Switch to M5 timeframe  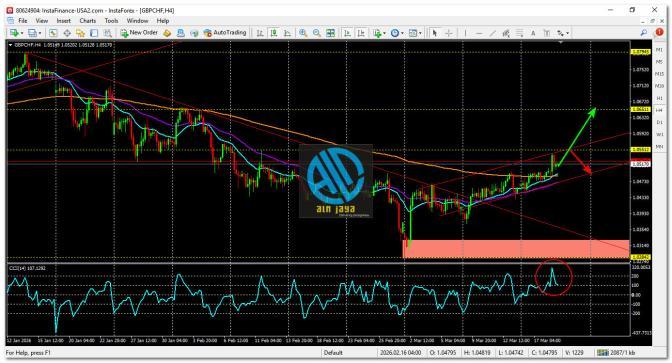(659, 62)
